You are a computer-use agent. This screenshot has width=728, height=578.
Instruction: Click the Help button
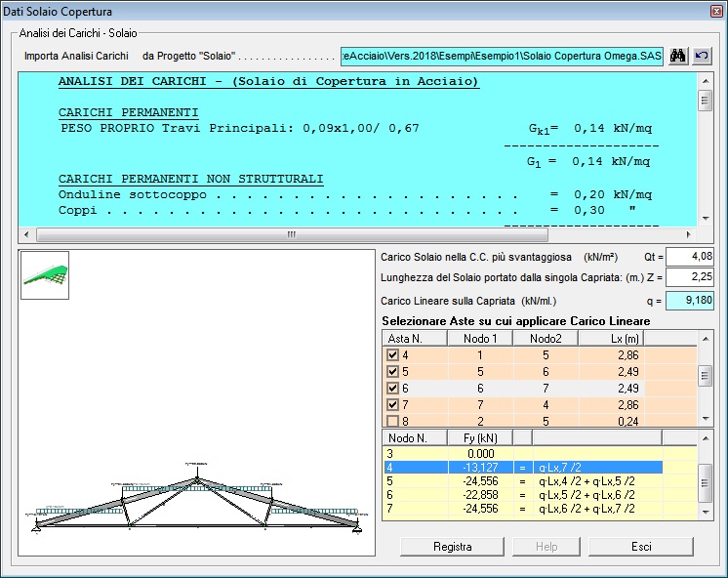tap(546, 547)
